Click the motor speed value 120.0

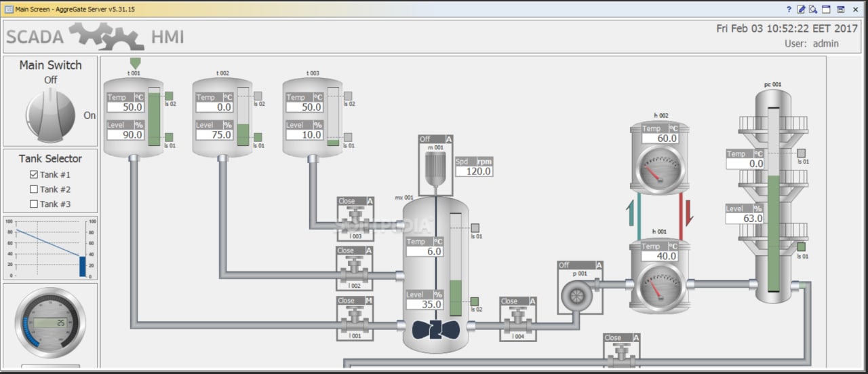(474, 171)
